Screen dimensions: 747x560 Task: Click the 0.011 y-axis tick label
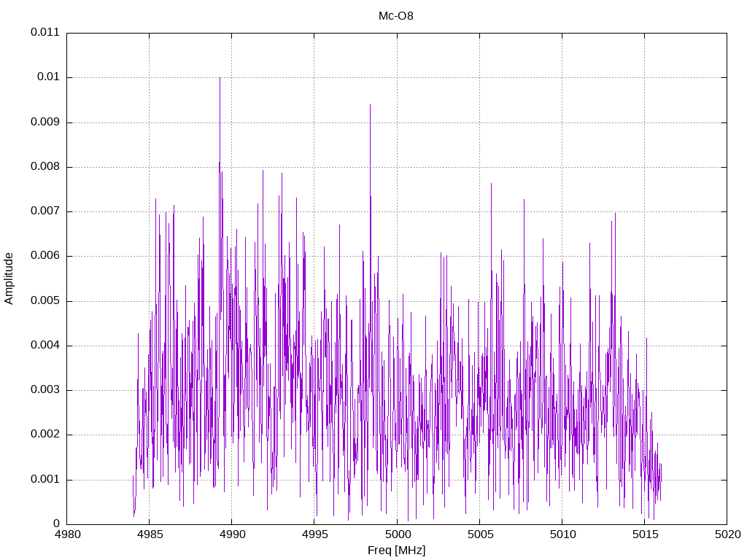[x=45, y=32]
